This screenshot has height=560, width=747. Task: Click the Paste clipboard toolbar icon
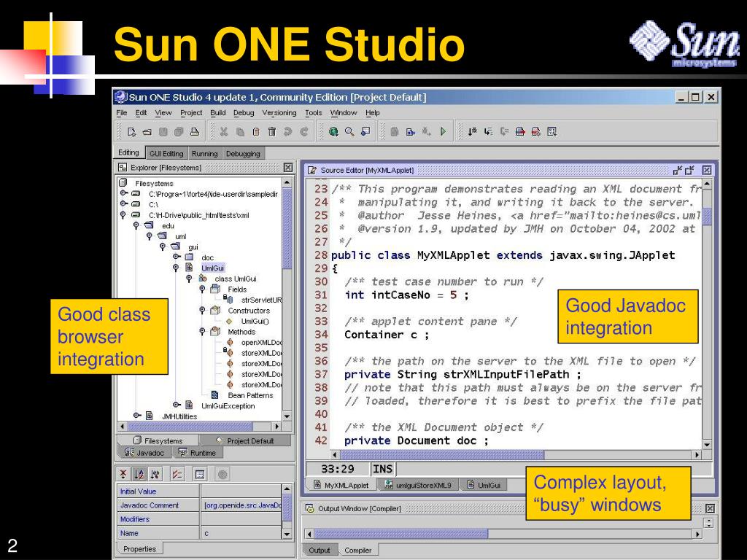pos(256,132)
